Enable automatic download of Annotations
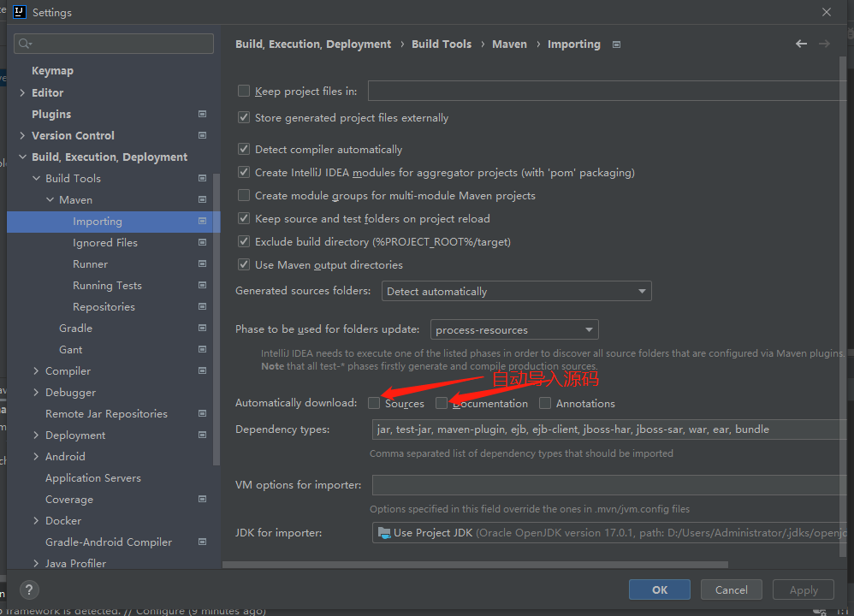 point(544,403)
